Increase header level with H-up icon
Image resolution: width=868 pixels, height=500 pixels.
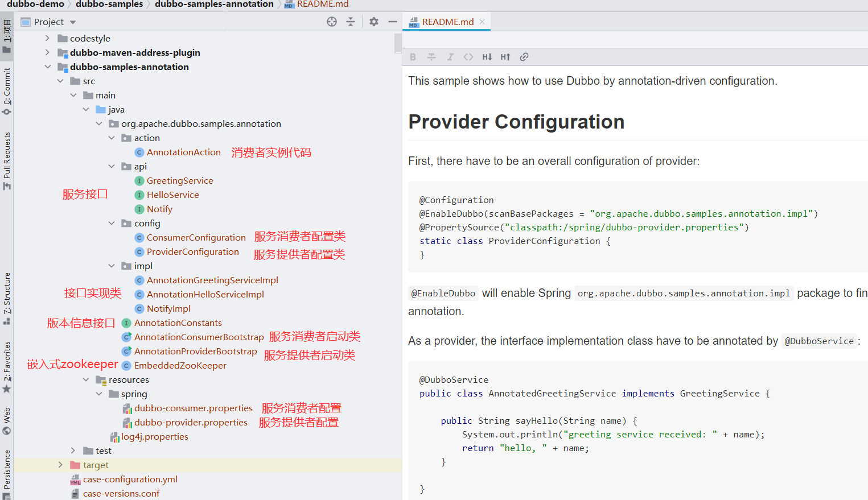pyautogui.click(x=505, y=57)
